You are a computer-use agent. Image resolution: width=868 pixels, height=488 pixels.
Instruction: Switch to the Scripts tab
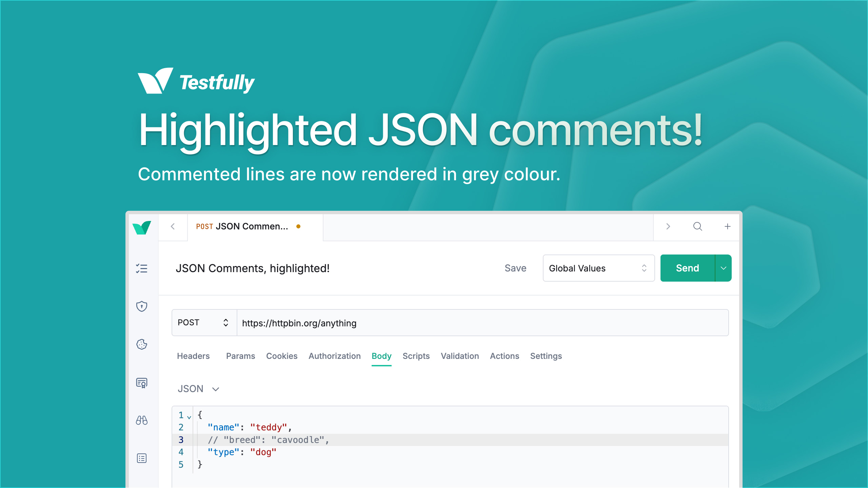point(416,356)
